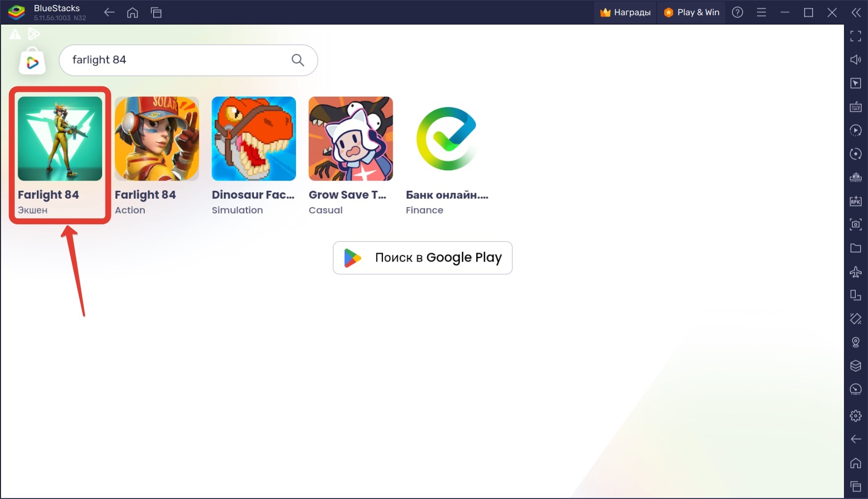Open the hamburger menu in title bar
The image size is (868, 499).
tap(761, 12)
